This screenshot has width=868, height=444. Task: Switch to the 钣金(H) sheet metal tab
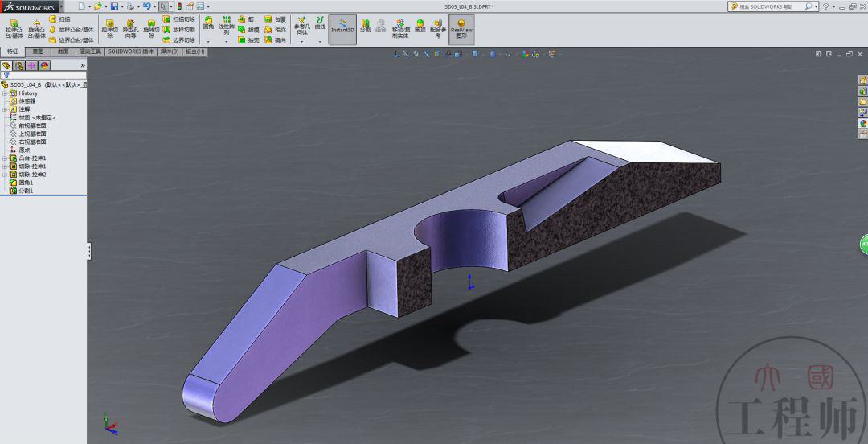pos(194,51)
